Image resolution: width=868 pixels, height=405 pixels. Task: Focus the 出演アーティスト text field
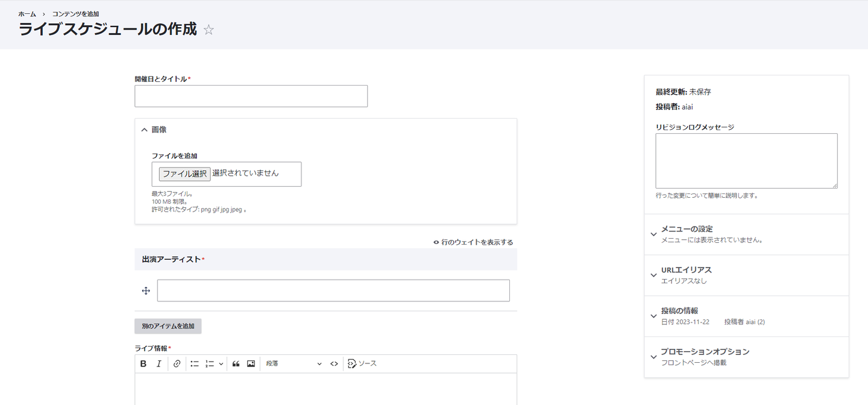[333, 290]
